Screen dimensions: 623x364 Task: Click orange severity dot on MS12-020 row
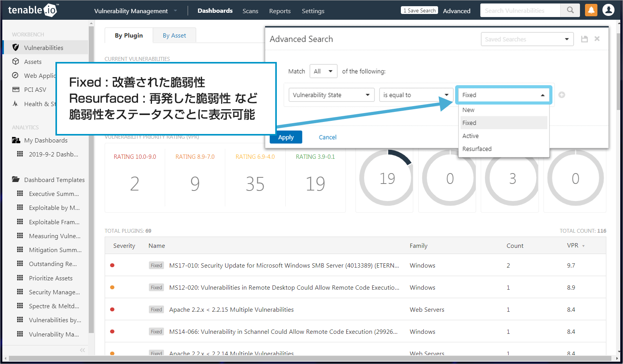[112, 287]
